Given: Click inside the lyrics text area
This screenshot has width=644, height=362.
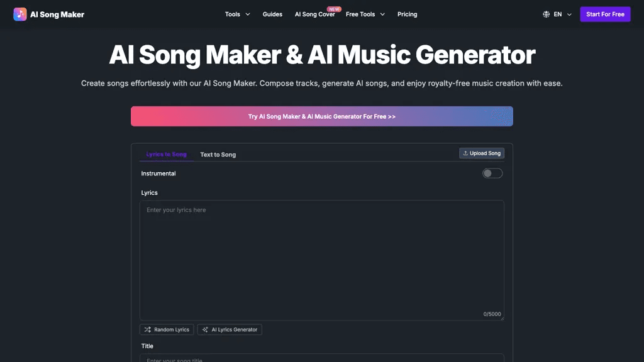Looking at the screenshot, I should [x=321, y=260].
